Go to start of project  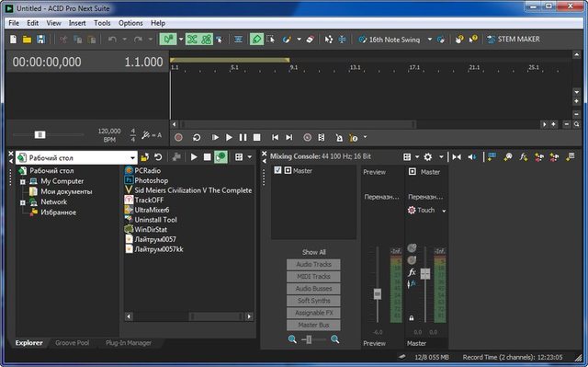(275, 137)
